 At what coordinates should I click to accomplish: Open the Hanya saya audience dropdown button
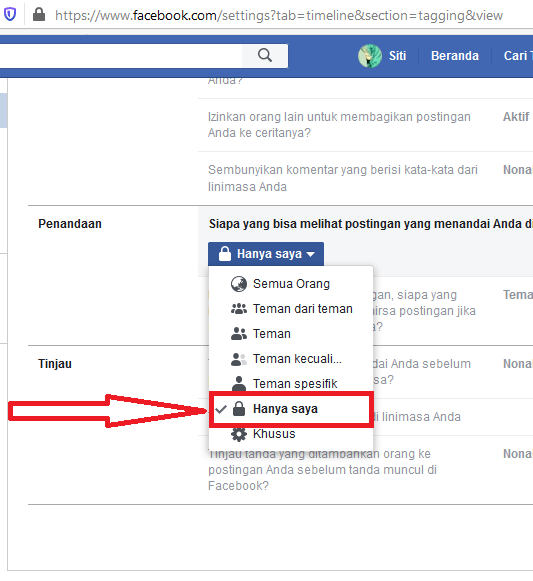click(266, 254)
